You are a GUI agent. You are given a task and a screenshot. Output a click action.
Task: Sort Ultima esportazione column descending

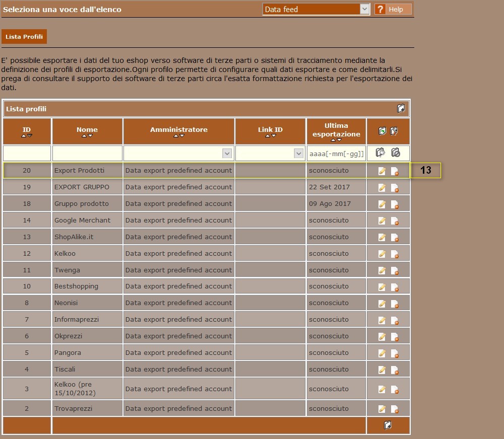tap(339, 140)
